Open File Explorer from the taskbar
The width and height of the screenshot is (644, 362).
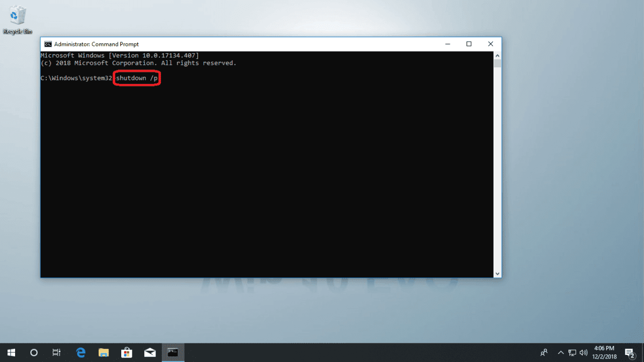104,352
